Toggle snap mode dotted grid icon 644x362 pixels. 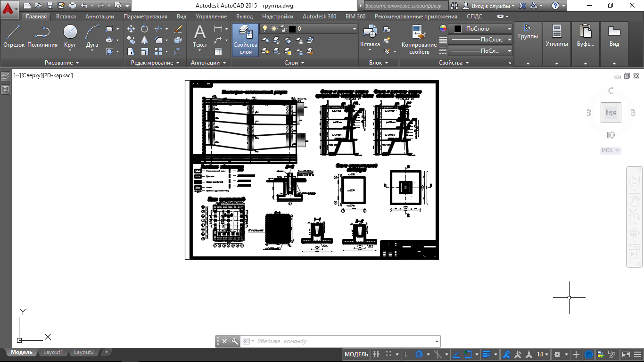388,354
